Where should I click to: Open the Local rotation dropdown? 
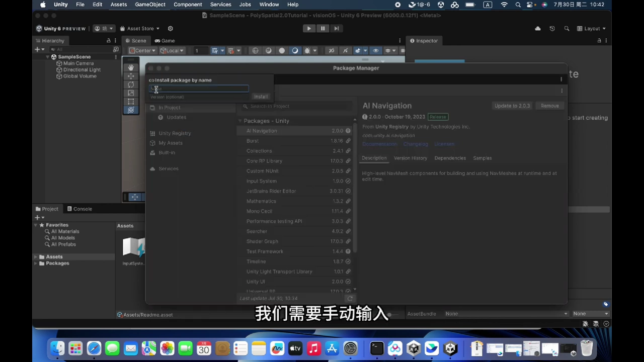[x=172, y=51]
